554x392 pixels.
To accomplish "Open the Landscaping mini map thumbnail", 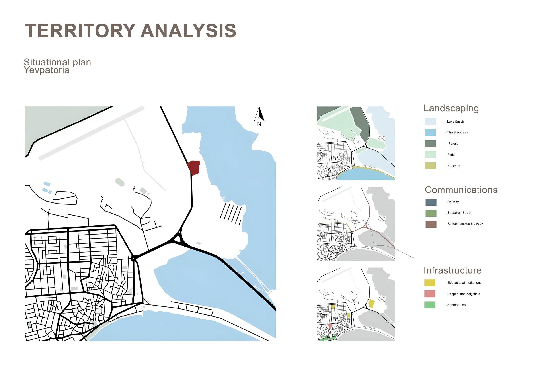I will pyautogui.click(x=356, y=143).
